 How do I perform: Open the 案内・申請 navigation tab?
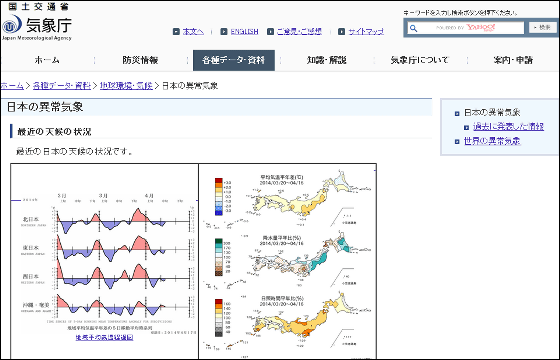tap(513, 60)
